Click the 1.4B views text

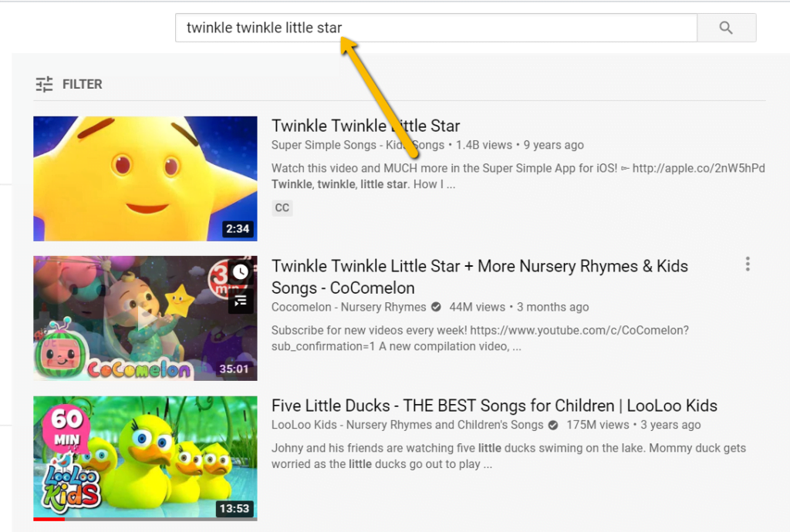point(484,145)
